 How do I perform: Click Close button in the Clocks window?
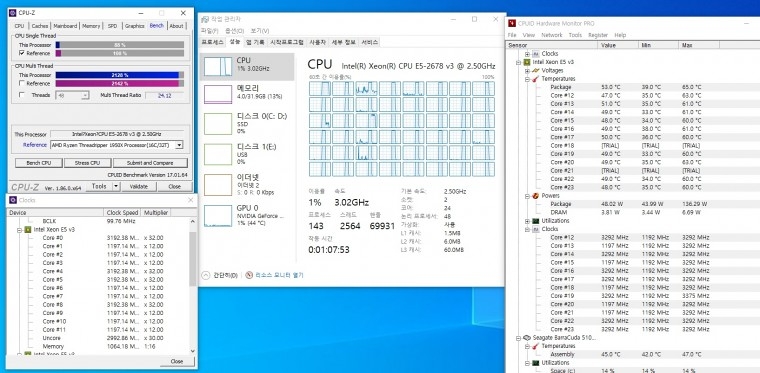[176, 361]
